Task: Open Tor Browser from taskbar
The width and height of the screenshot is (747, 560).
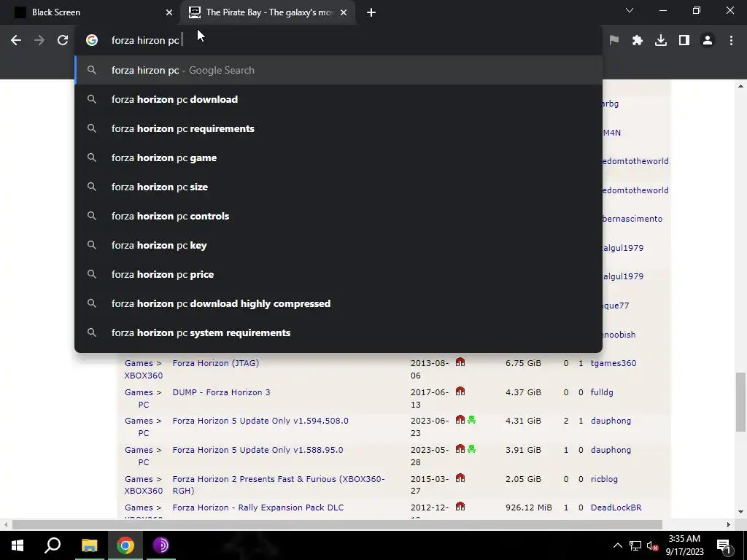Action: pyautogui.click(x=161, y=545)
